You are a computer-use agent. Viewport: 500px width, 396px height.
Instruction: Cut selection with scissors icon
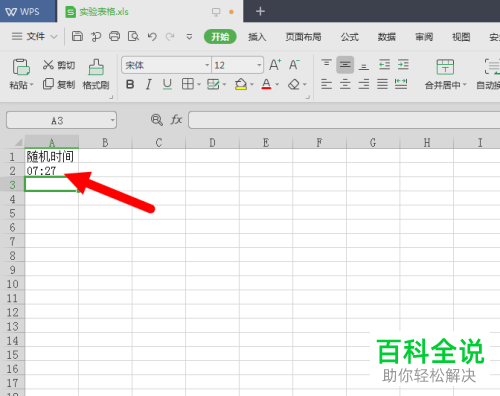tap(48, 65)
